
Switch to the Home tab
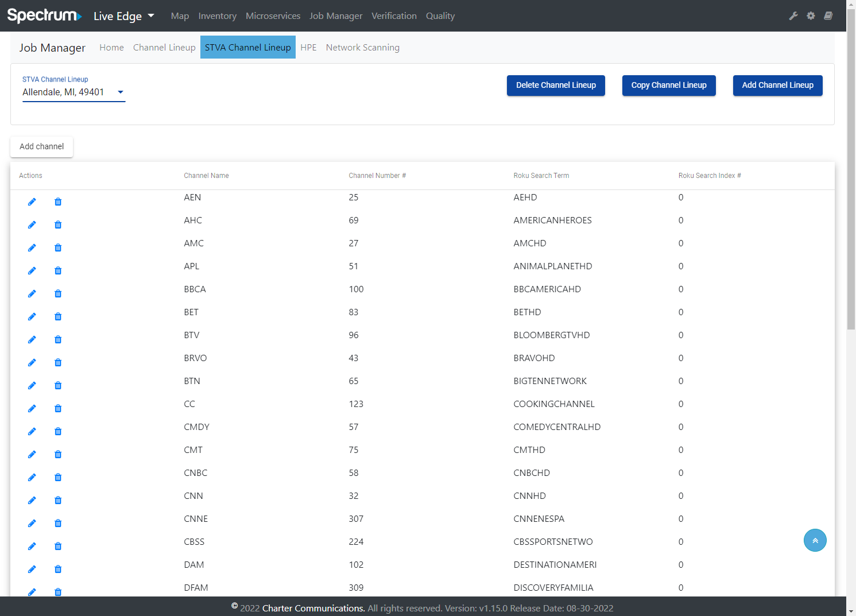(111, 48)
